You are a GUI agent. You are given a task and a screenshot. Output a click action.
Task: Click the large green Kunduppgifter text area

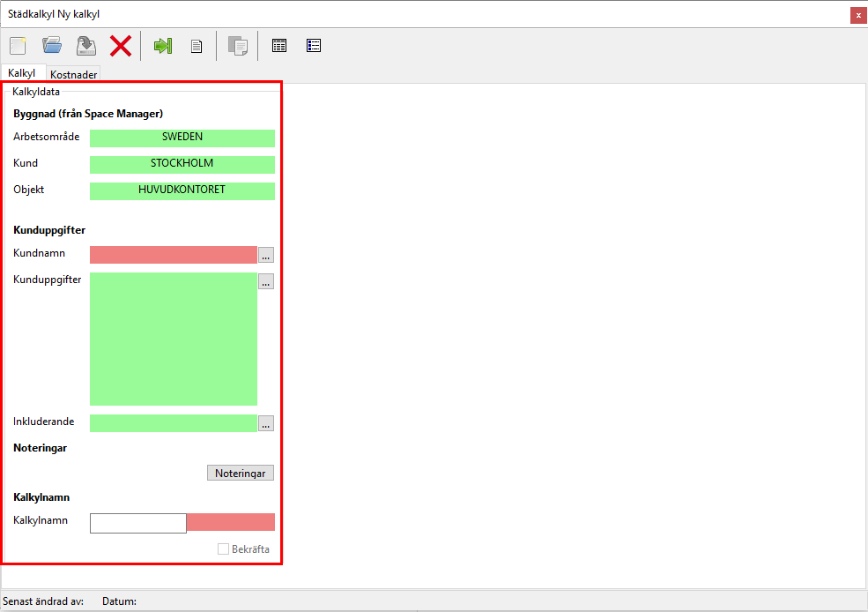click(173, 339)
